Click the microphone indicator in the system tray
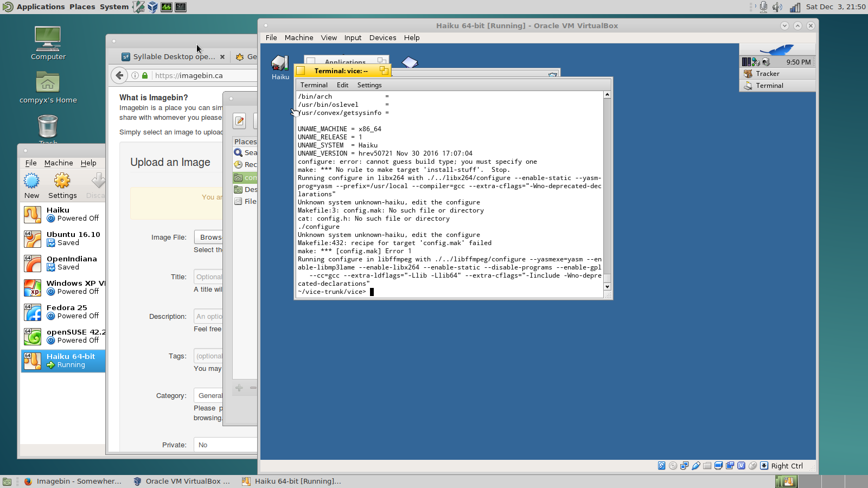868x488 pixels. 763,7
